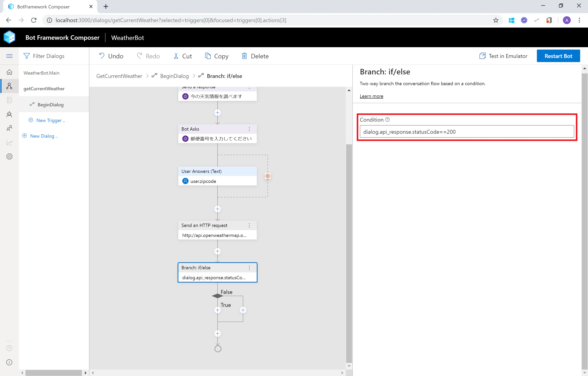
Task: Open the Bot Asks node menu
Action: [x=249, y=129]
